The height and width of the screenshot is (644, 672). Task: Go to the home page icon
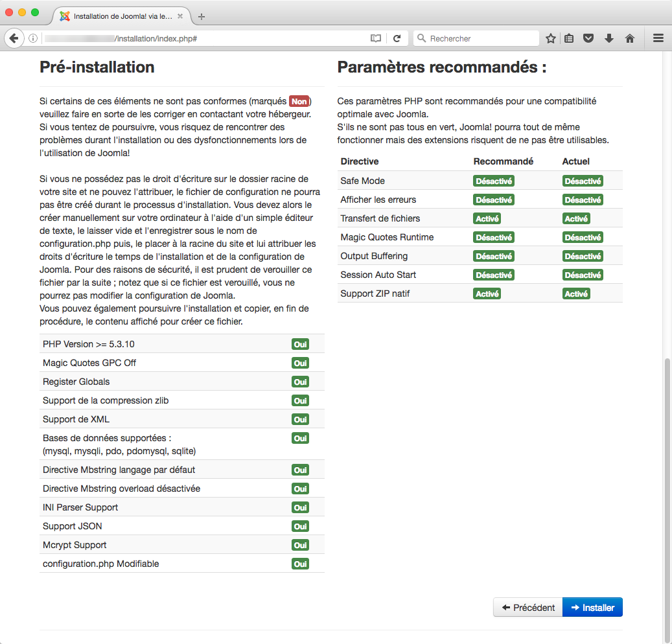click(x=630, y=39)
